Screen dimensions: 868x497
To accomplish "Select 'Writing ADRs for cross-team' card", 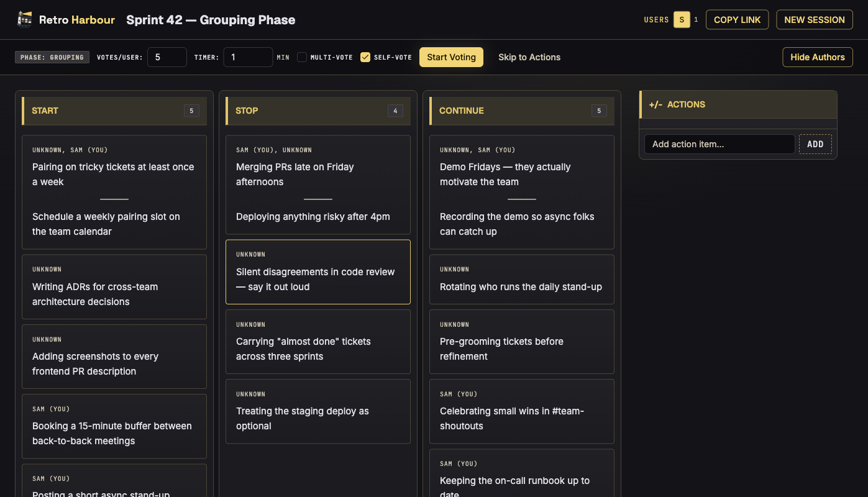I will pos(114,286).
